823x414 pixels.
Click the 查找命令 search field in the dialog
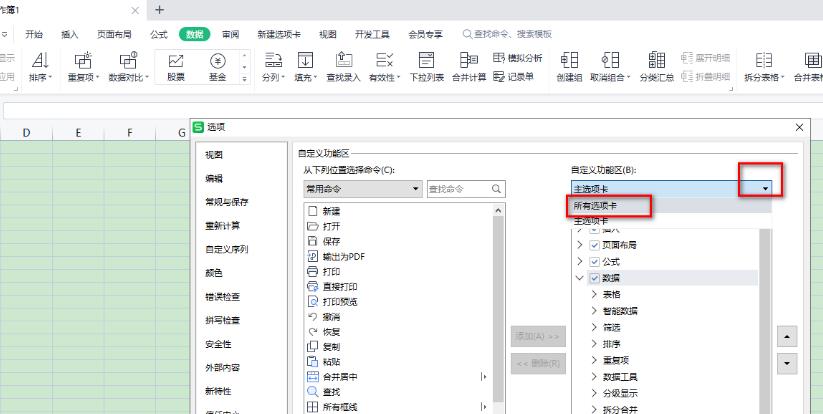[466, 189]
